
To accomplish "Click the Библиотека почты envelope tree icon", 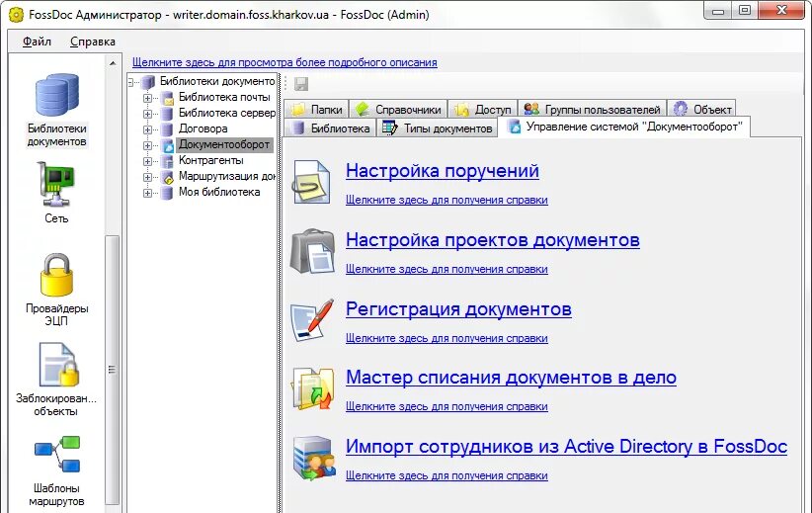I will tap(167, 98).
